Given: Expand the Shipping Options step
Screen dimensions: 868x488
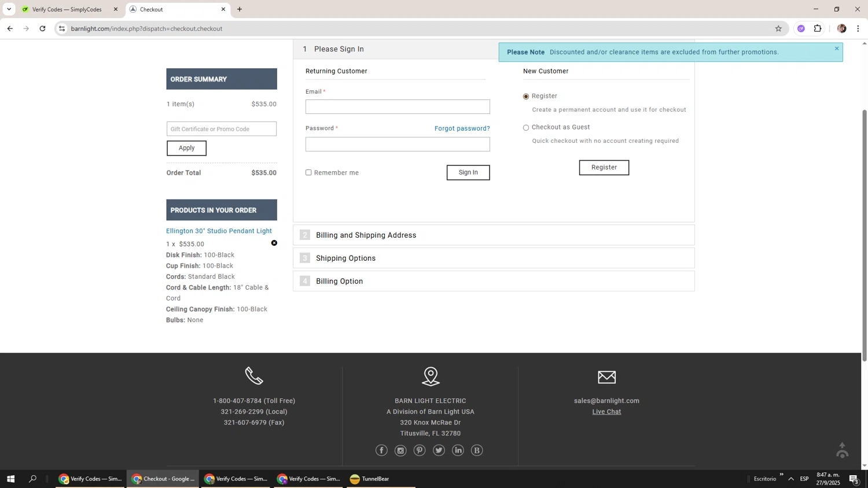Looking at the screenshot, I should 494,258.
